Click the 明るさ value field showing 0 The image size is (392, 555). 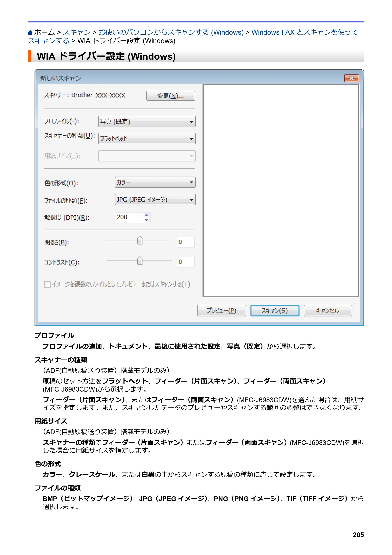point(185,242)
